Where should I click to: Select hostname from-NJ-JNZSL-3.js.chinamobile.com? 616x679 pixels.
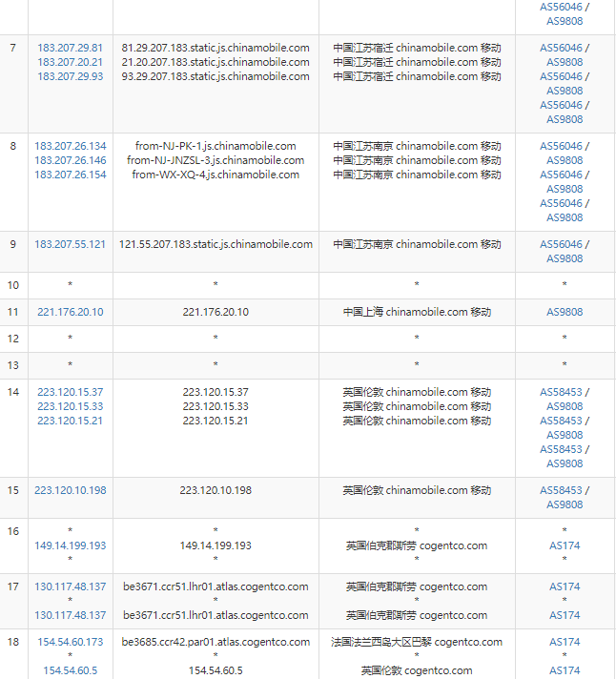[216, 160]
